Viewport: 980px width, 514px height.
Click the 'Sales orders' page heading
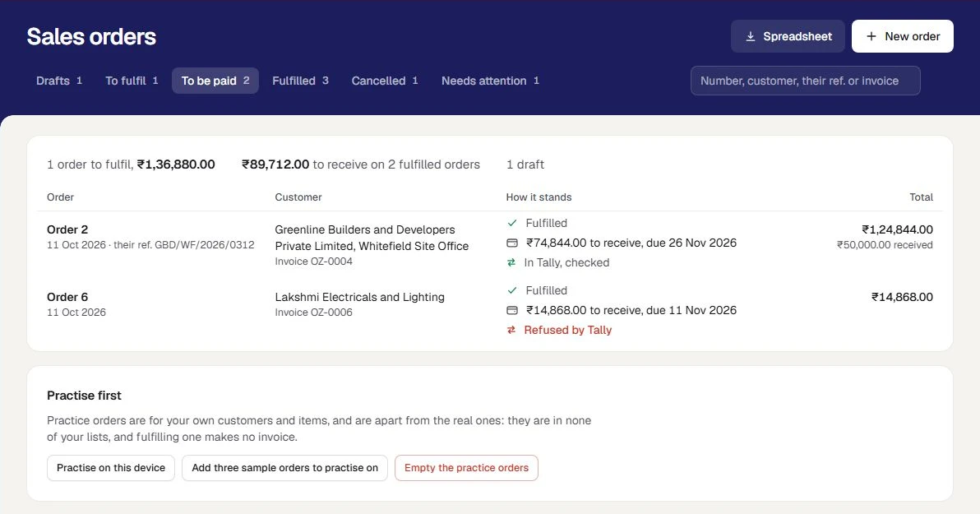coord(91,37)
